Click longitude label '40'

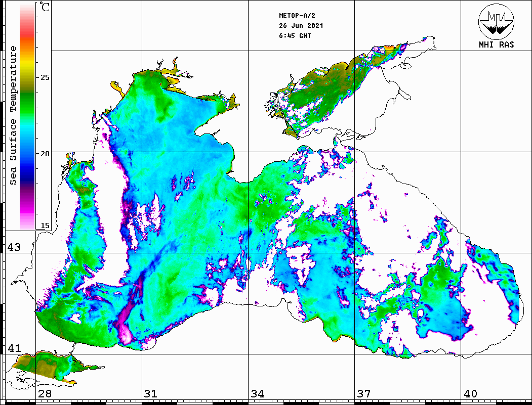click(470, 394)
